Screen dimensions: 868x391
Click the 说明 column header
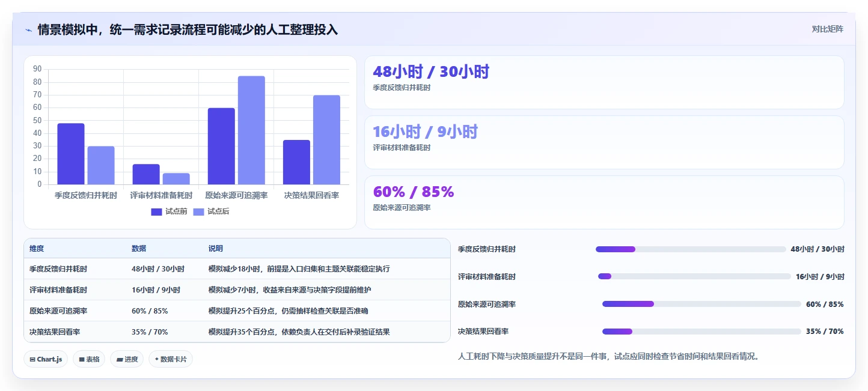point(216,249)
